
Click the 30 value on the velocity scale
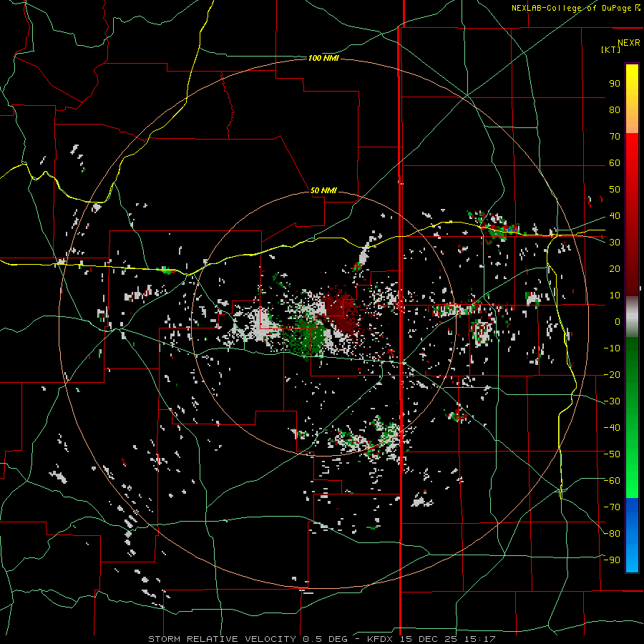click(x=615, y=243)
